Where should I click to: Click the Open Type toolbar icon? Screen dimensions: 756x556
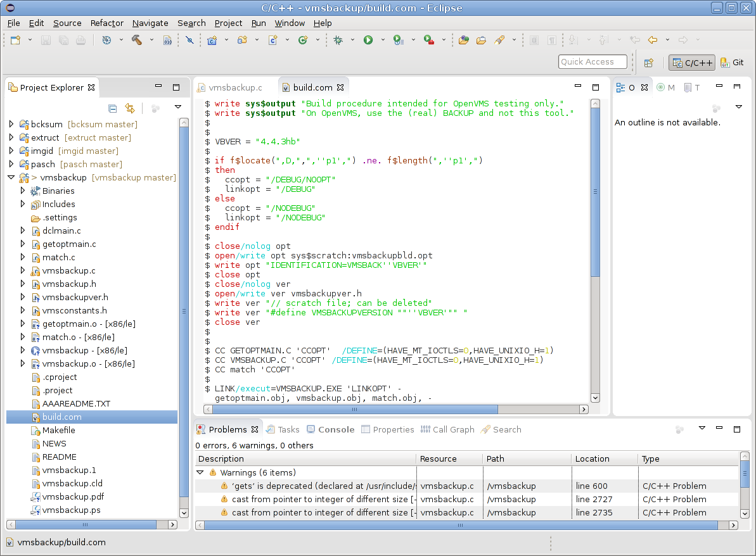[464, 40]
